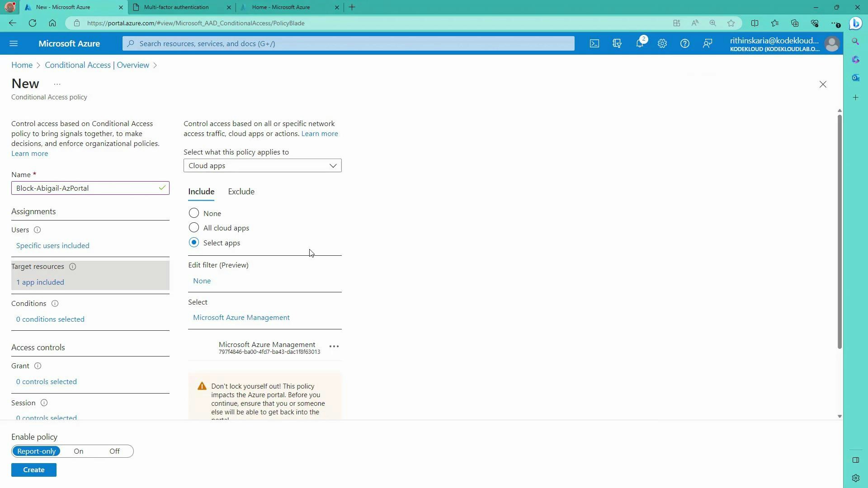
Task: Select the All cloud apps radio button
Action: coord(194,228)
